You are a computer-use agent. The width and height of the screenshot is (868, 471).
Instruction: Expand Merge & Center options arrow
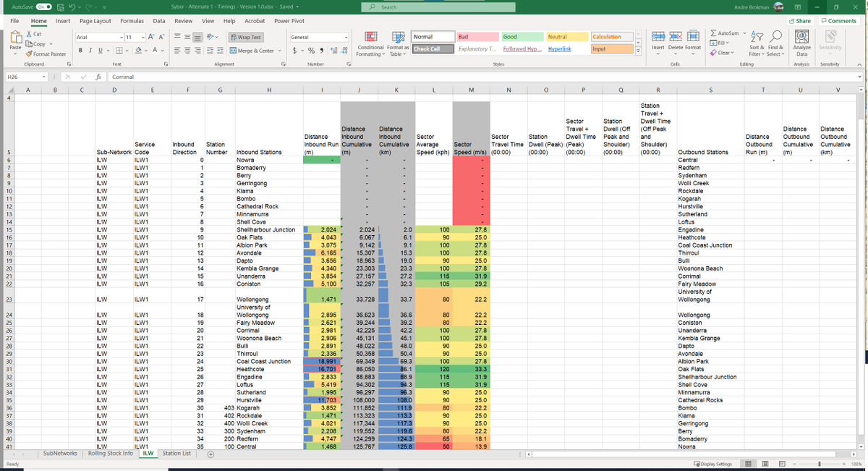pos(278,51)
